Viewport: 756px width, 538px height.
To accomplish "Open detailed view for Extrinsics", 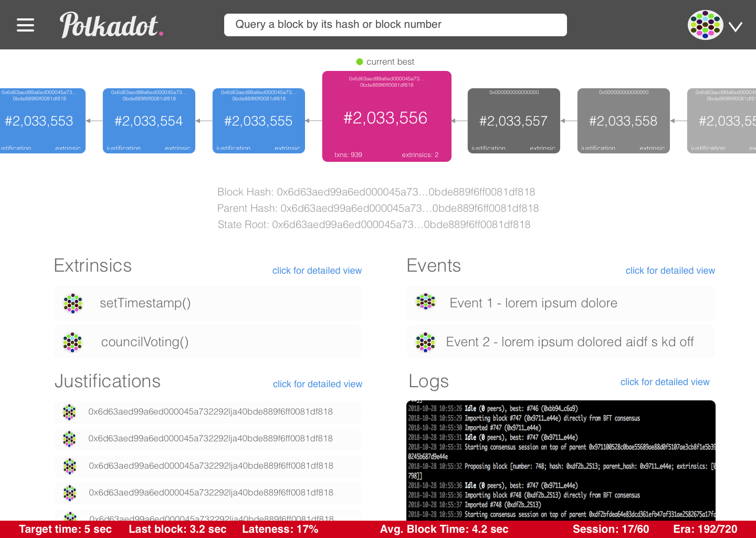I will [317, 271].
